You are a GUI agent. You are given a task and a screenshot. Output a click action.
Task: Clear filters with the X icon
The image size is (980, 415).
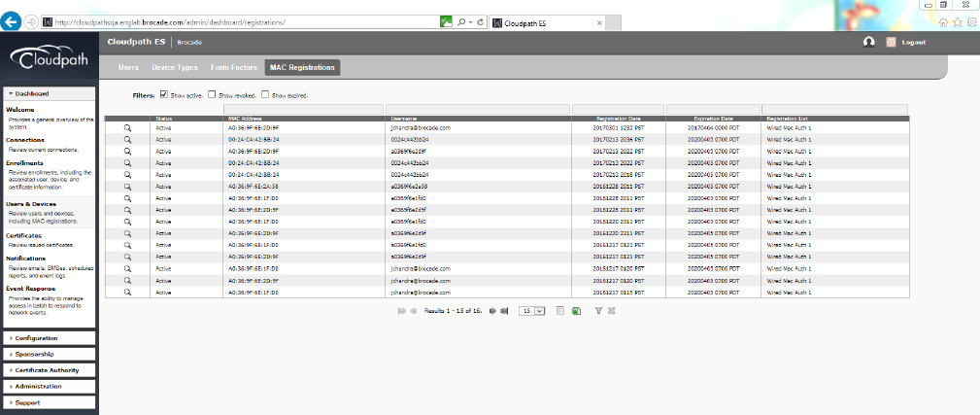[x=612, y=311]
